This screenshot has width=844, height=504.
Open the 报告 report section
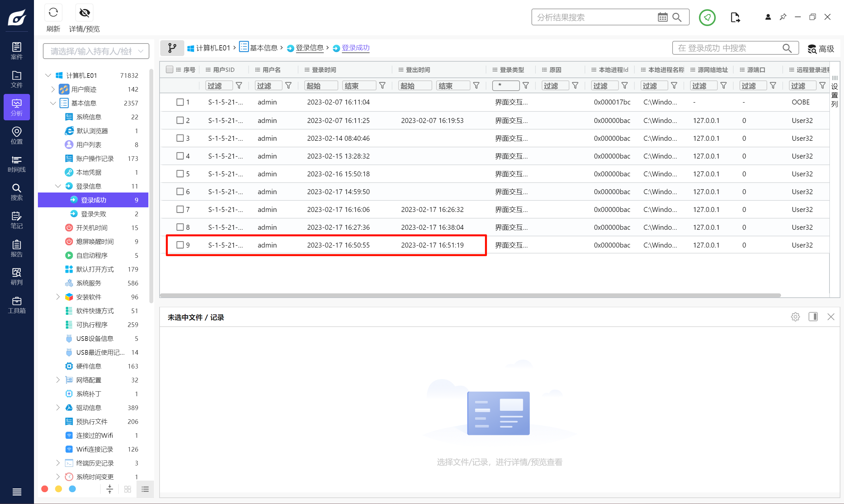pos(16,248)
